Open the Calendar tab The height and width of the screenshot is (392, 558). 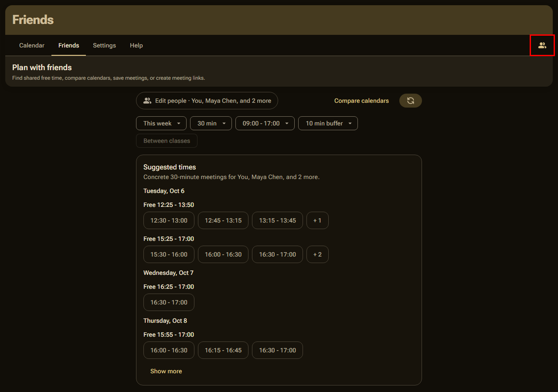pos(32,45)
